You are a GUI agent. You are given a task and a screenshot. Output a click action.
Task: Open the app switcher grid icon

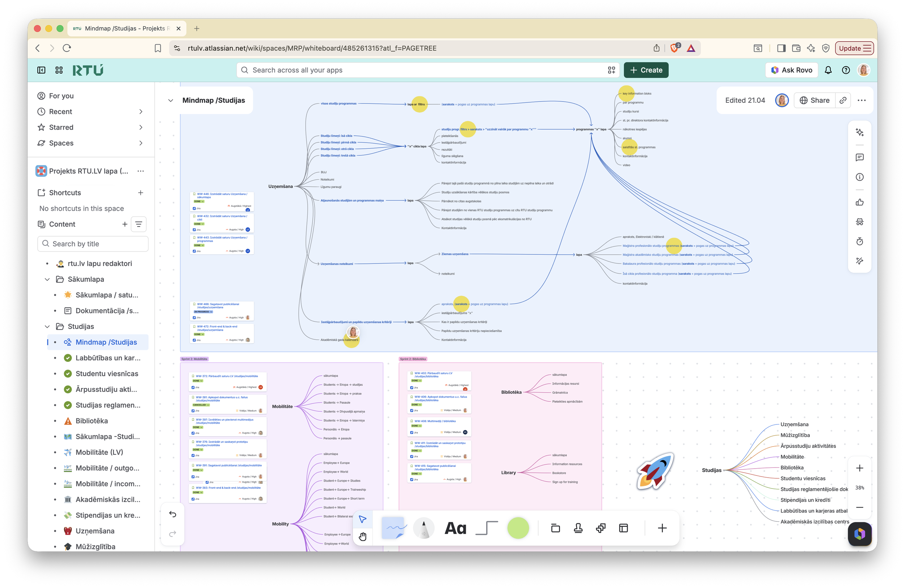pos(59,70)
